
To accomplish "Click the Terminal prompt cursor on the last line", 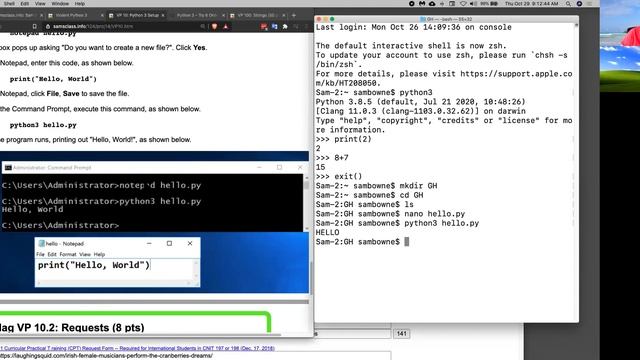I will (x=407, y=242).
